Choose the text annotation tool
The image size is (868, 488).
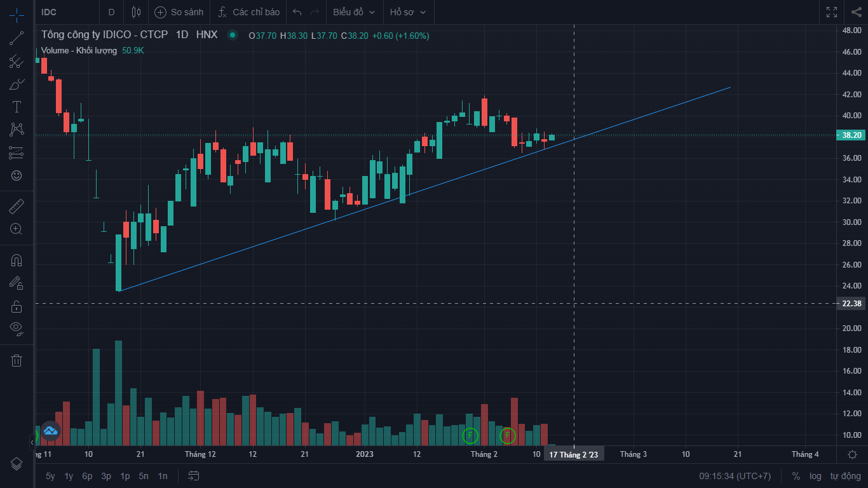point(17,107)
